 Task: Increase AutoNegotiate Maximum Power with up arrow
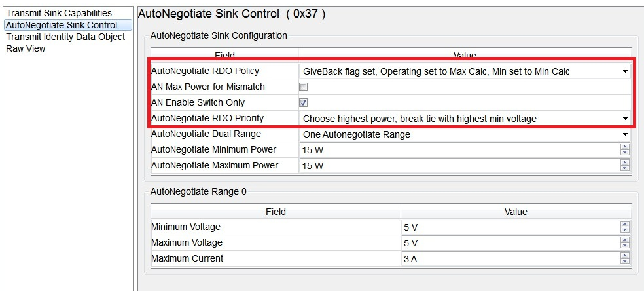(x=625, y=163)
